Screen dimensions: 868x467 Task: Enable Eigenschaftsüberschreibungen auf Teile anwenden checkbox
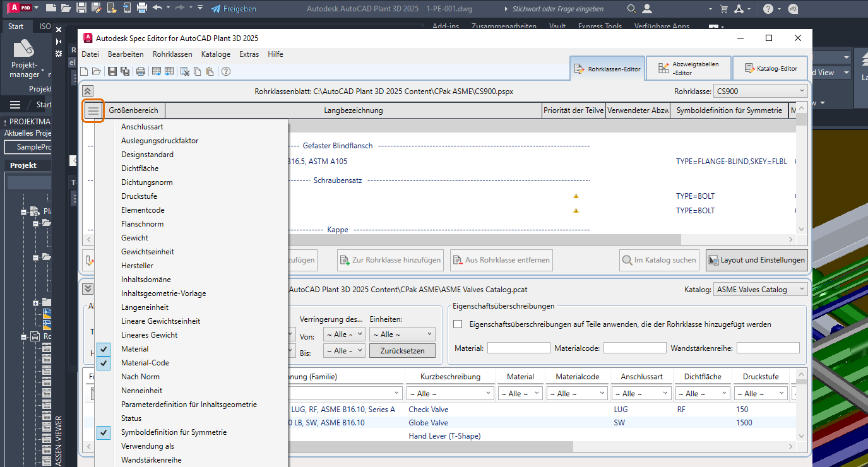pyautogui.click(x=458, y=324)
